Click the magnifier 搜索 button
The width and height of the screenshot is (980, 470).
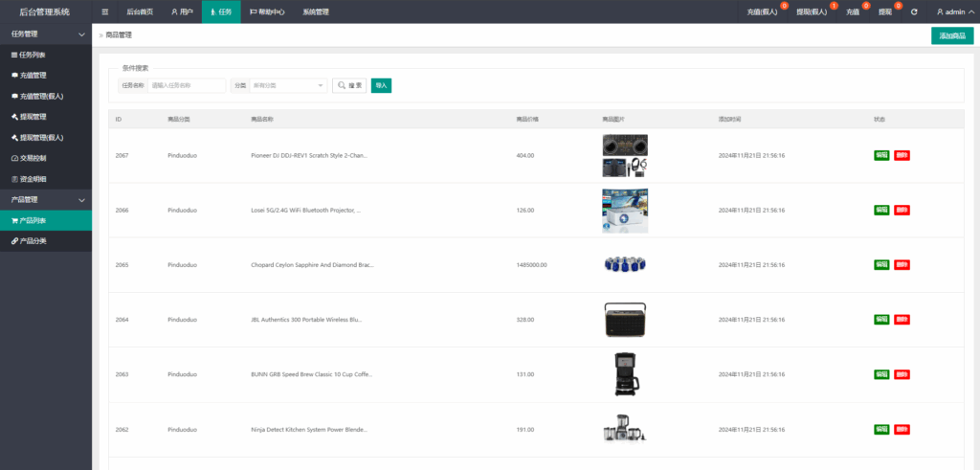(x=349, y=85)
